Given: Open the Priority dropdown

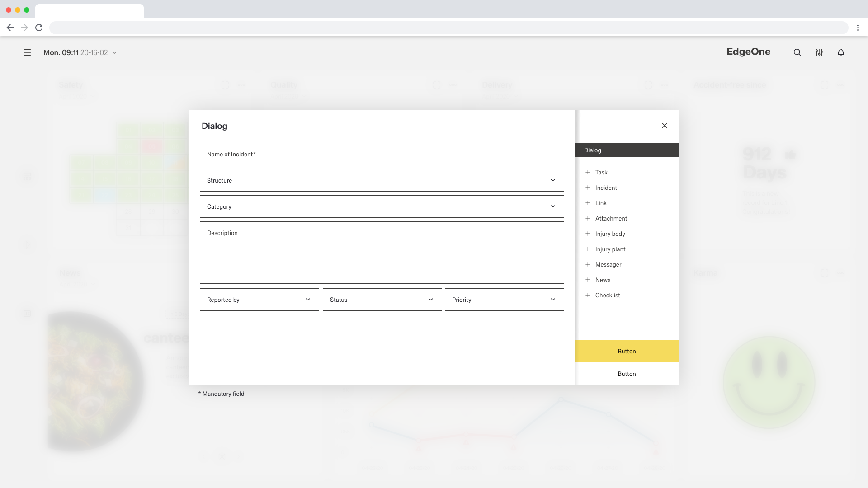Looking at the screenshot, I should [x=552, y=300].
